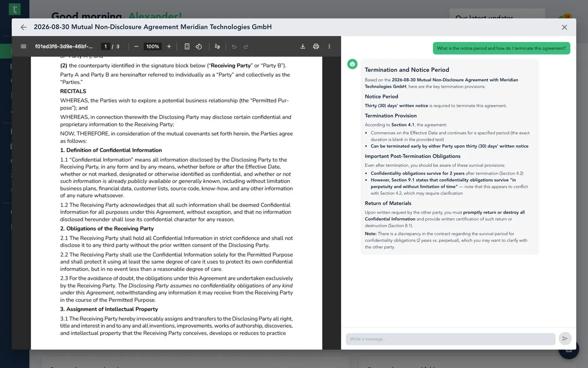The width and height of the screenshot is (588, 368).
Task: Click the PDF page number field
Action: tap(105, 46)
